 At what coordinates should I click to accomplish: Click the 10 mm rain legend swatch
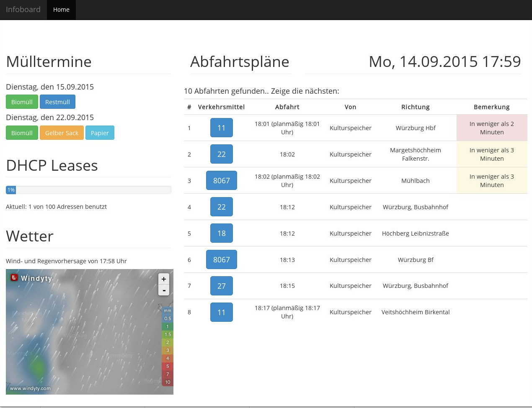coord(168,382)
